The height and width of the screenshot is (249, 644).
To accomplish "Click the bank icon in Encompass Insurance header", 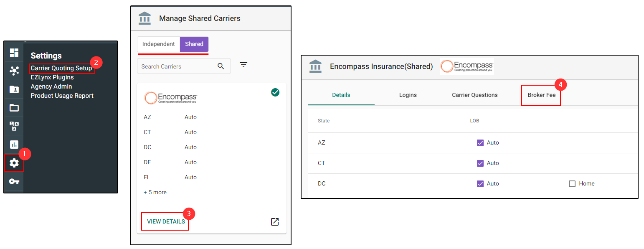I will click(315, 66).
